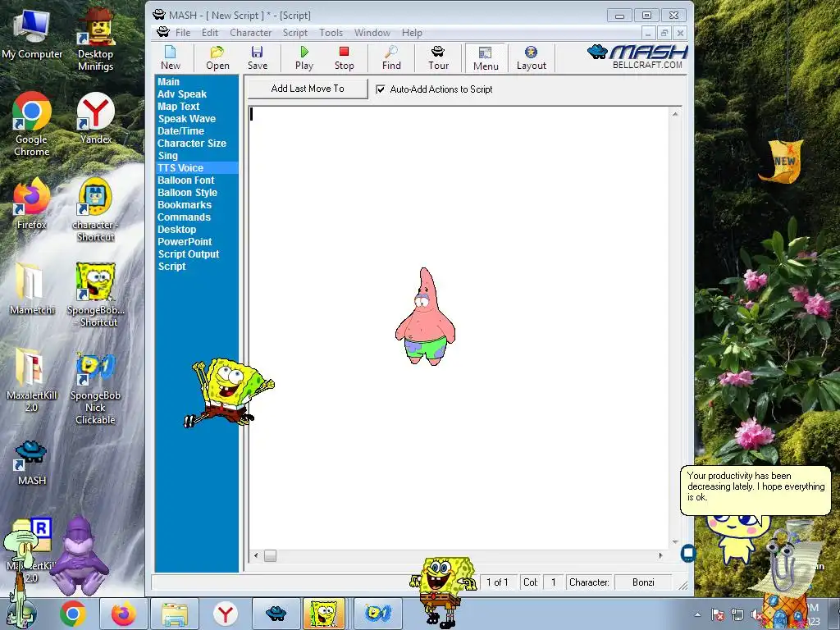Click Firefox icon in the taskbar
Image resolution: width=840 pixels, height=630 pixels.
[x=123, y=614]
